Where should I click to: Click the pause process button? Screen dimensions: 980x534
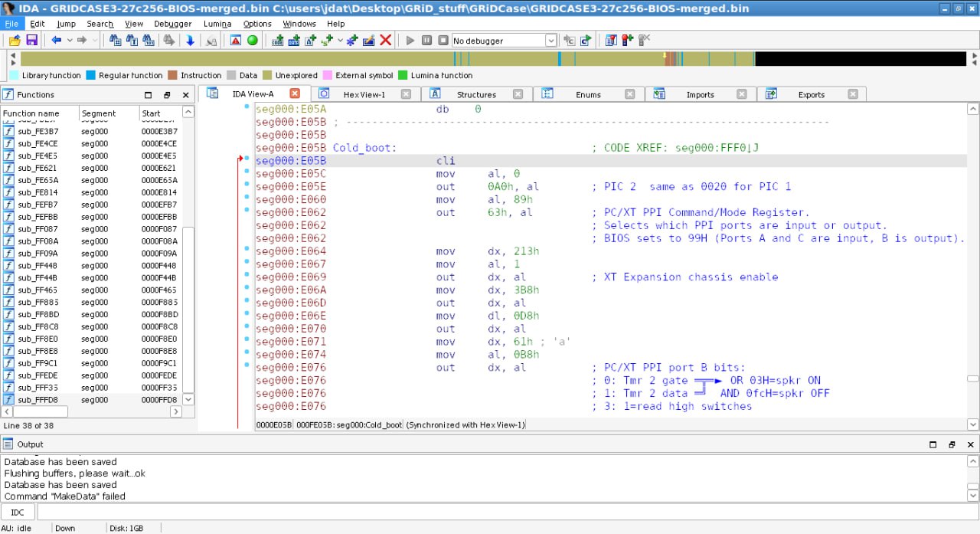(x=426, y=40)
